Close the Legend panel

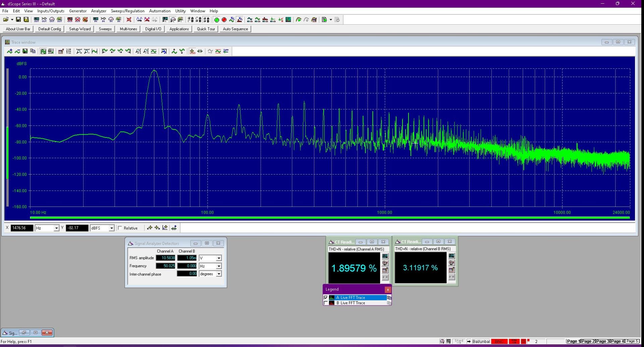[x=388, y=290]
